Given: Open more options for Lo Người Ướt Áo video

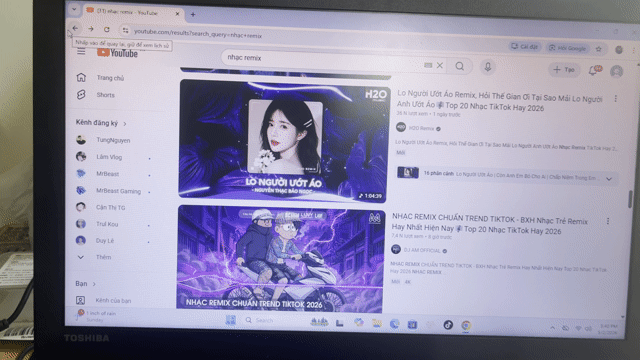Looking at the screenshot, I should tap(616, 99).
